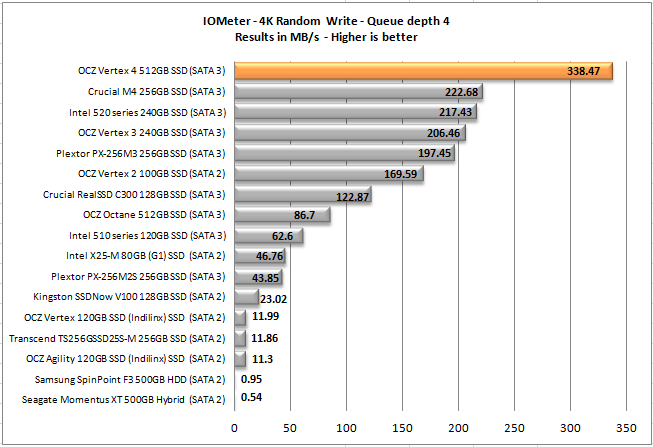Select the Intel 520 series bar
The image size is (653, 447).
coord(356,112)
